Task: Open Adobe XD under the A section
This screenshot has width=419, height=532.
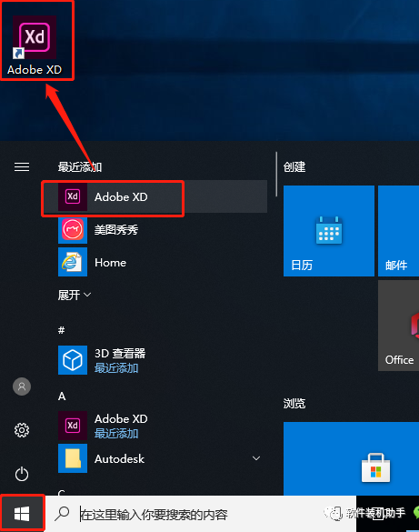Action: pos(155,426)
